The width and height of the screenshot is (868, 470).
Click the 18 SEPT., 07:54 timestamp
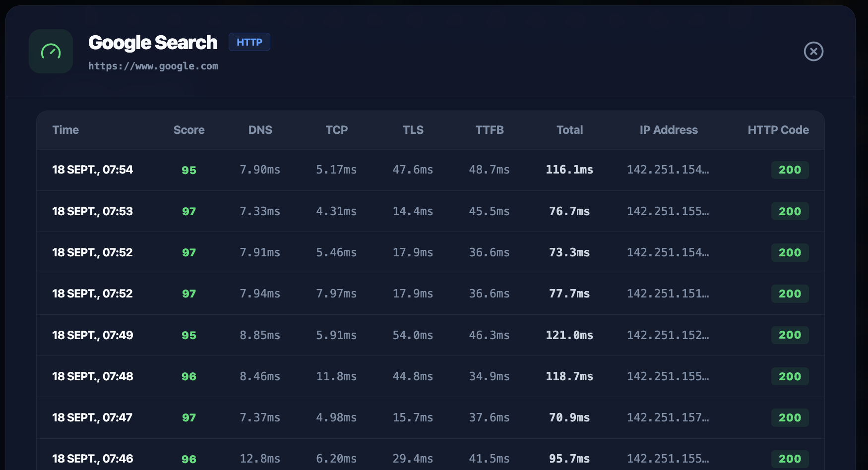[93, 170]
